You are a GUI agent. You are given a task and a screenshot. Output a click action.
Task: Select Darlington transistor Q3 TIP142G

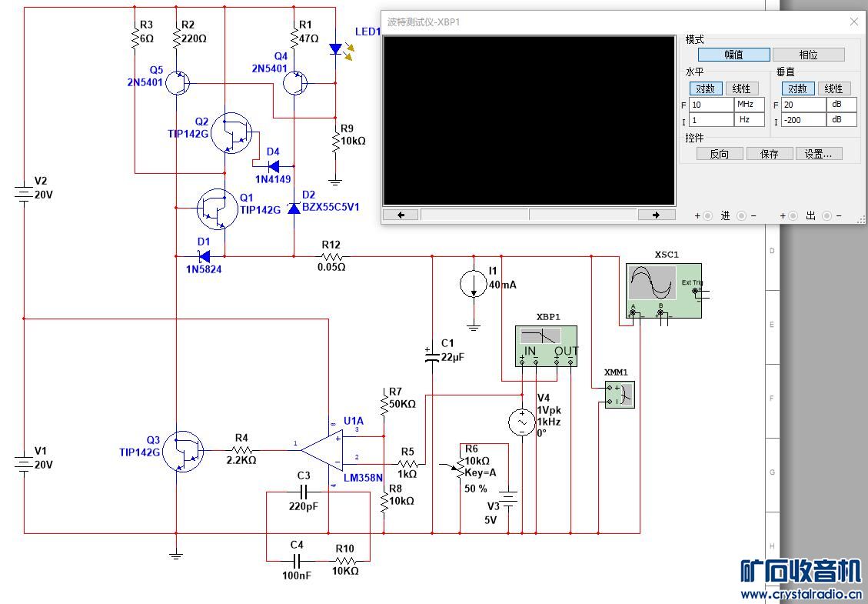point(183,452)
